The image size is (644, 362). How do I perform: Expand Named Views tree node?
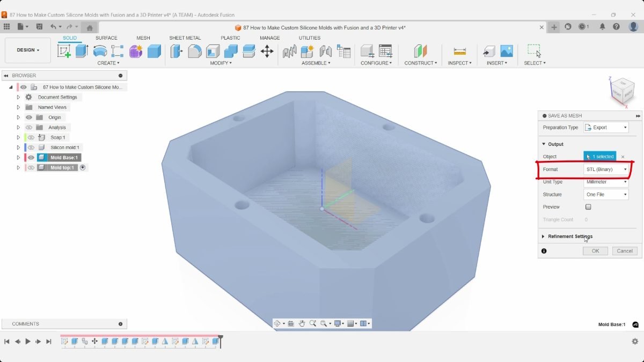coord(18,107)
